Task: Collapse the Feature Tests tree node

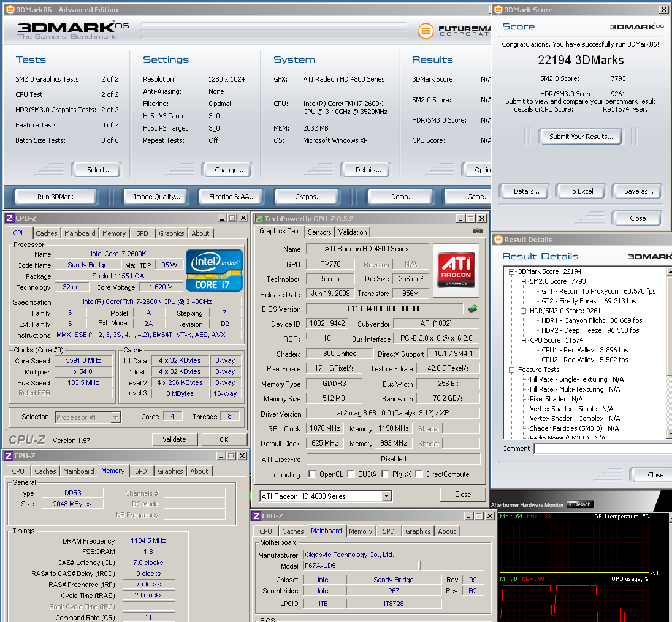Action: point(511,370)
